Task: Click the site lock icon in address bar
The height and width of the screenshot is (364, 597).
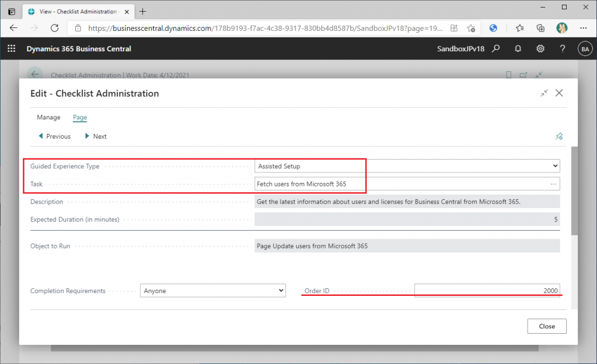Action: pyautogui.click(x=78, y=28)
